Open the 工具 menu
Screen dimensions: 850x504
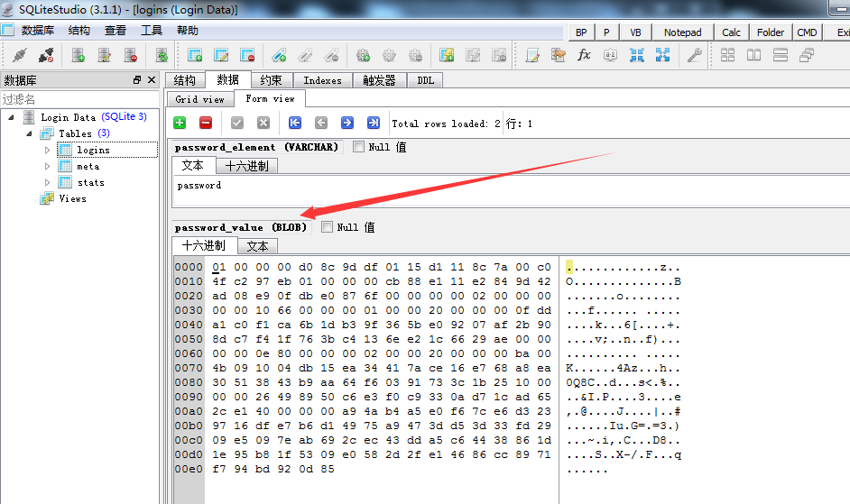coord(152,31)
